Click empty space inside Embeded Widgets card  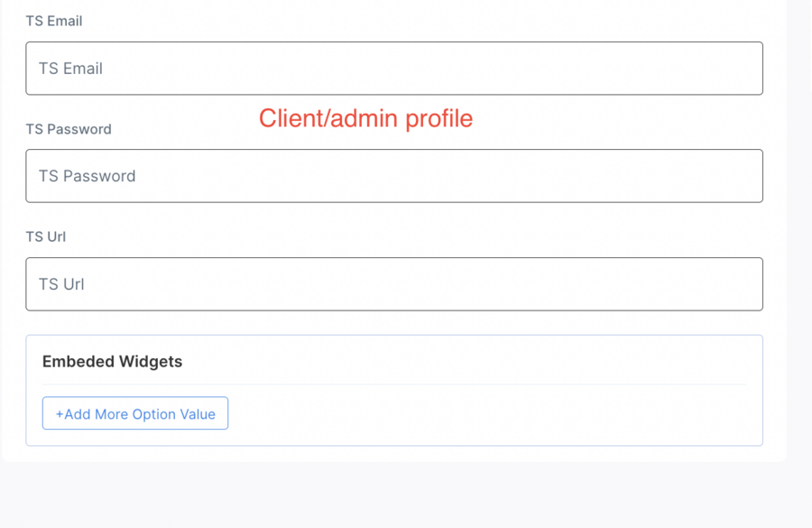pos(496,415)
